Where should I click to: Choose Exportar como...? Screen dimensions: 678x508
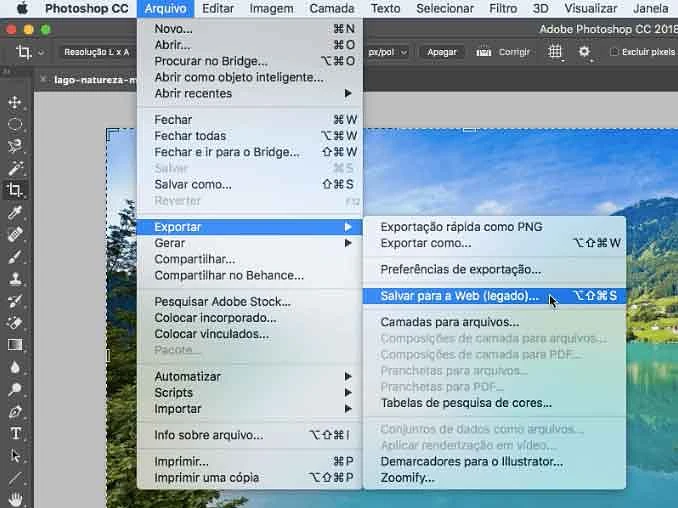(494, 243)
